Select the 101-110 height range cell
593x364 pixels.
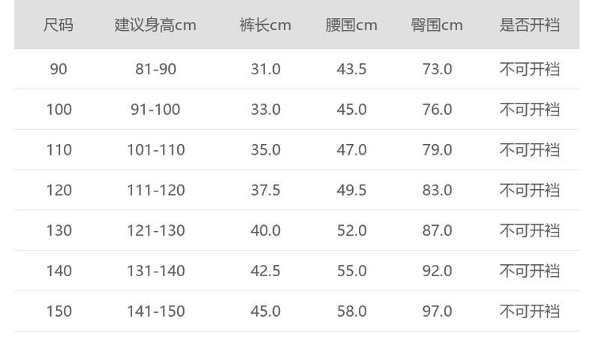tap(155, 150)
